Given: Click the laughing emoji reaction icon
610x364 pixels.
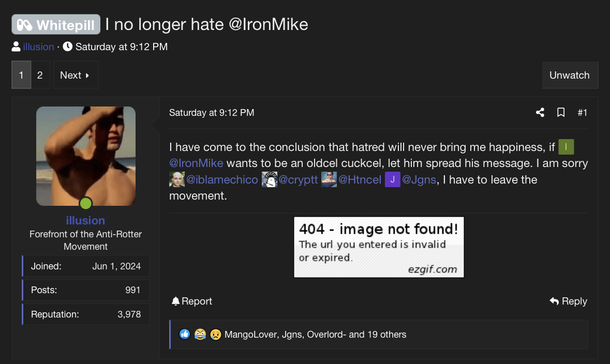Looking at the screenshot, I should point(200,334).
